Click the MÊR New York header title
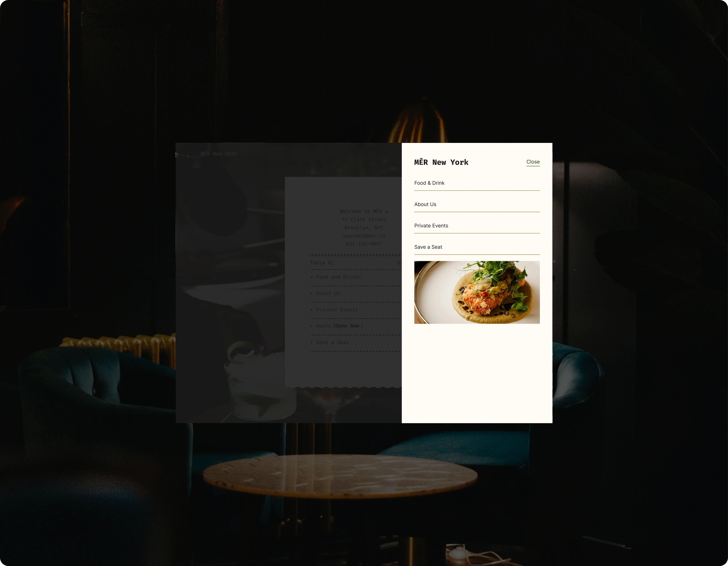The height and width of the screenshot is (566, 728). (x=441, y=162)
